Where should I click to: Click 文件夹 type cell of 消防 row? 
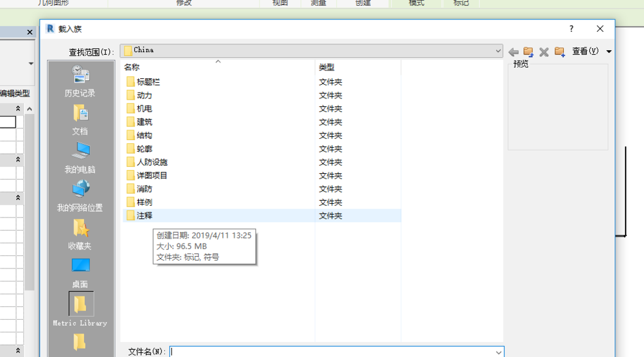tap(330, 189)
